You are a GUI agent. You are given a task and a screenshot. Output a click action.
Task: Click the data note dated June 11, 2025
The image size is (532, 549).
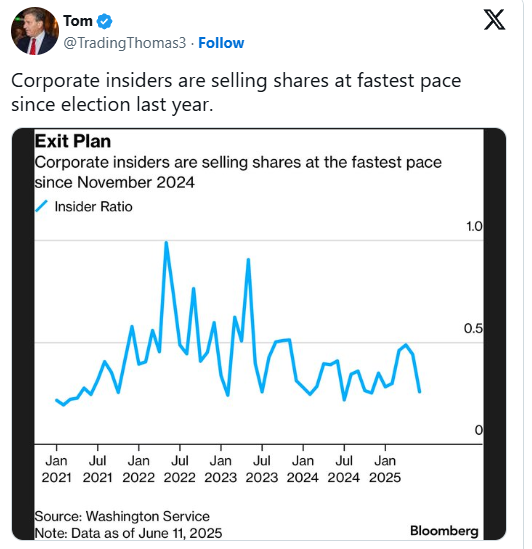pos(128,533)
